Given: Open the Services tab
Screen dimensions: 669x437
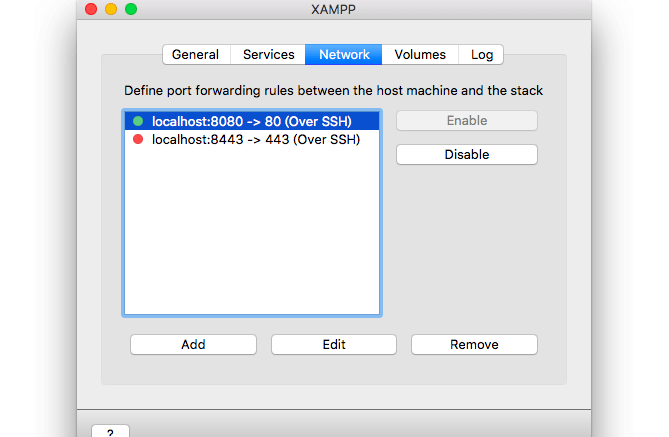Looking at the screenshot, I should click(268, 55).
